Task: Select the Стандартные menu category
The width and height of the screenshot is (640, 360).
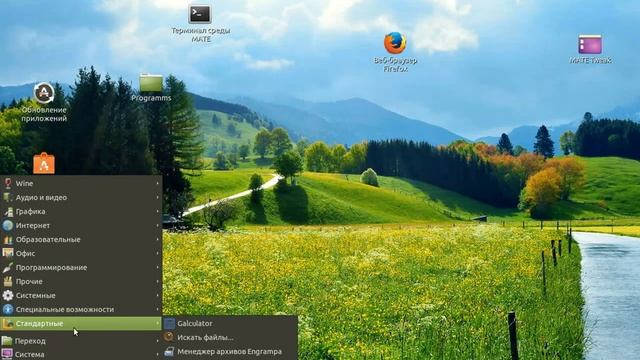Action: tap(81, 324)
